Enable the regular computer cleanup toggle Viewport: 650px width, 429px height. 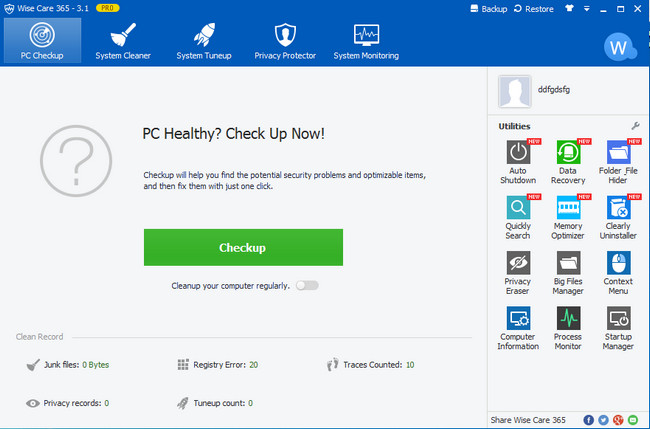(307, 285)
